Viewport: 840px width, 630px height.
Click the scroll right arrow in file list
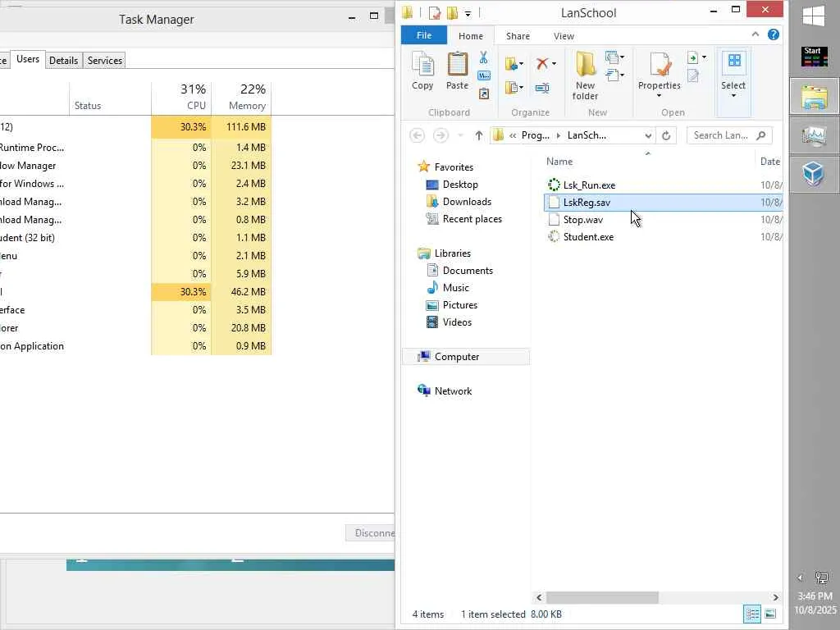775,597
